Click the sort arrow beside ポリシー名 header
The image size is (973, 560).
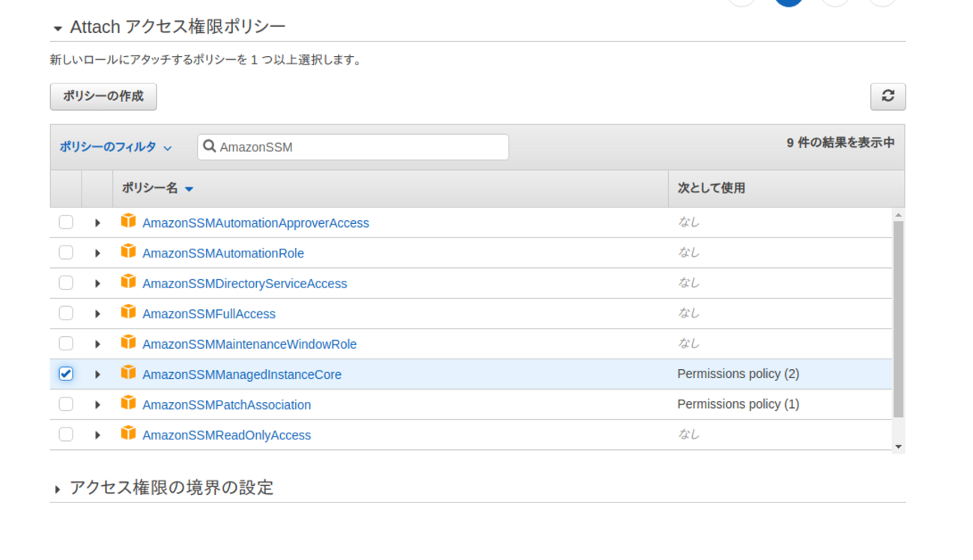tap(189, 189)
